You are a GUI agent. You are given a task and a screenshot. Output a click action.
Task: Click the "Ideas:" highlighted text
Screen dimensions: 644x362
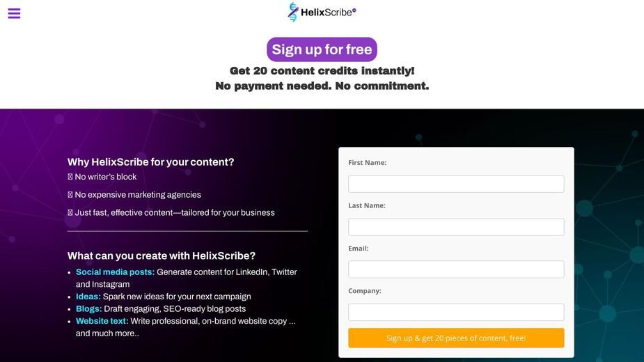tap(88, 297)
